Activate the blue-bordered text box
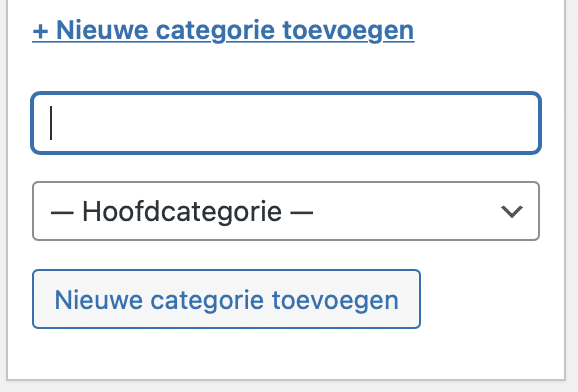 click(286, 123)
